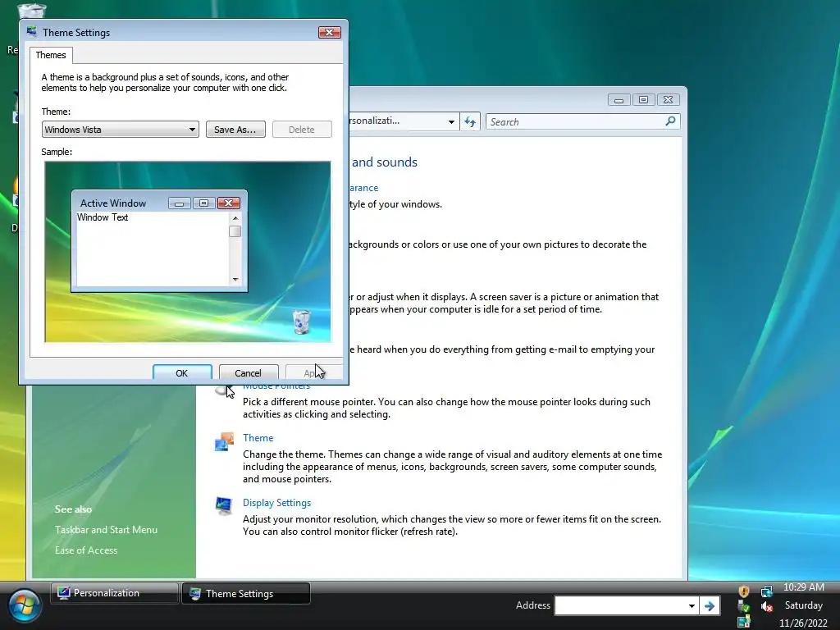This screenshot has height=630, width=840.
Task: Click the search magnifier icon
Action: coord(670,121)
